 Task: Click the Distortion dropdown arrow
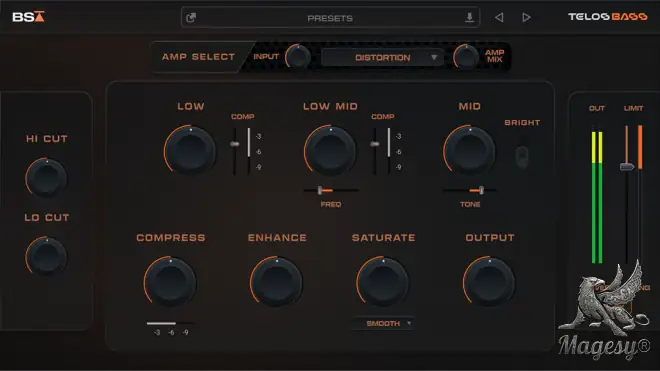[x=434, y=57]
